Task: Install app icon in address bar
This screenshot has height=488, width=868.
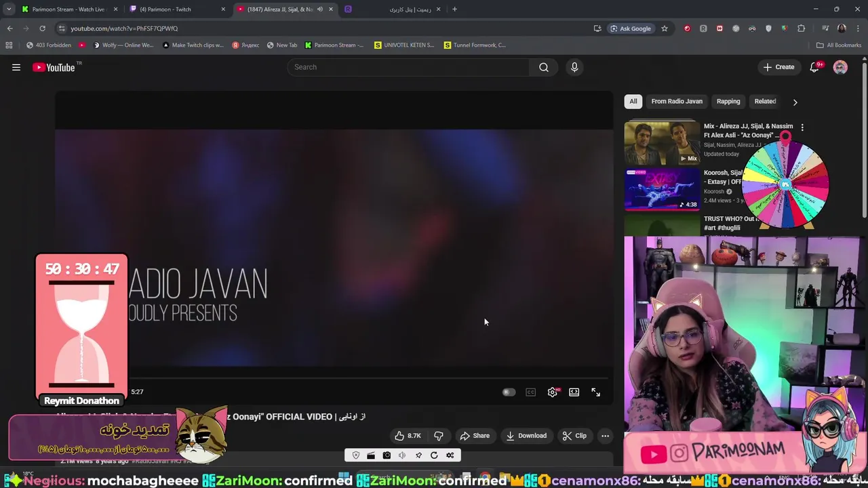Action: click(x=597, y=28)
